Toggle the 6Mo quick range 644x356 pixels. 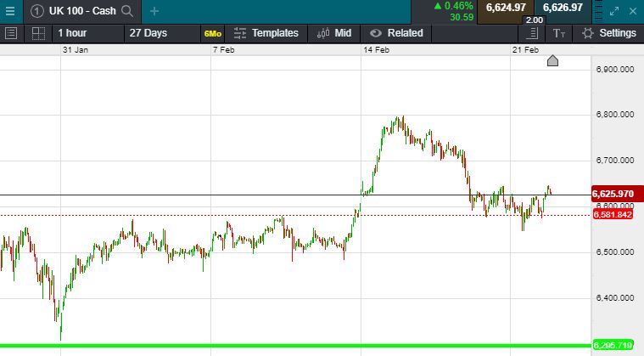click(x=212, y=33)
